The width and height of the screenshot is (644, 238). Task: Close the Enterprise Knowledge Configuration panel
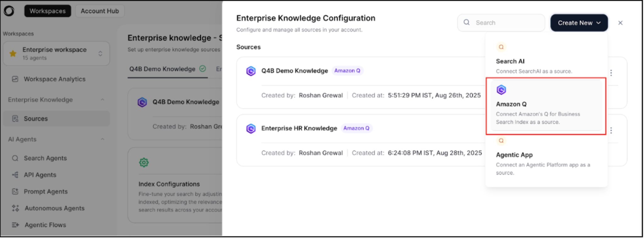[x=620, y=23]
